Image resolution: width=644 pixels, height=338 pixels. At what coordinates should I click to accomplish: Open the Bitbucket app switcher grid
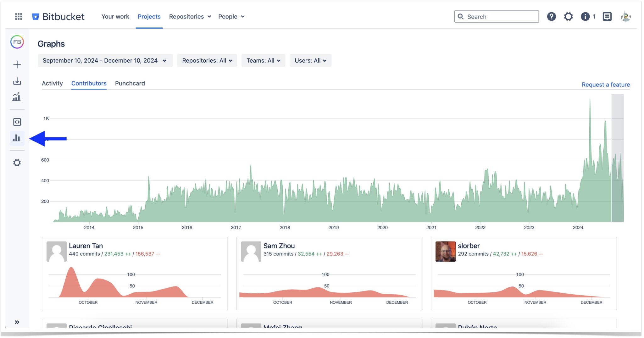point(18,16)
